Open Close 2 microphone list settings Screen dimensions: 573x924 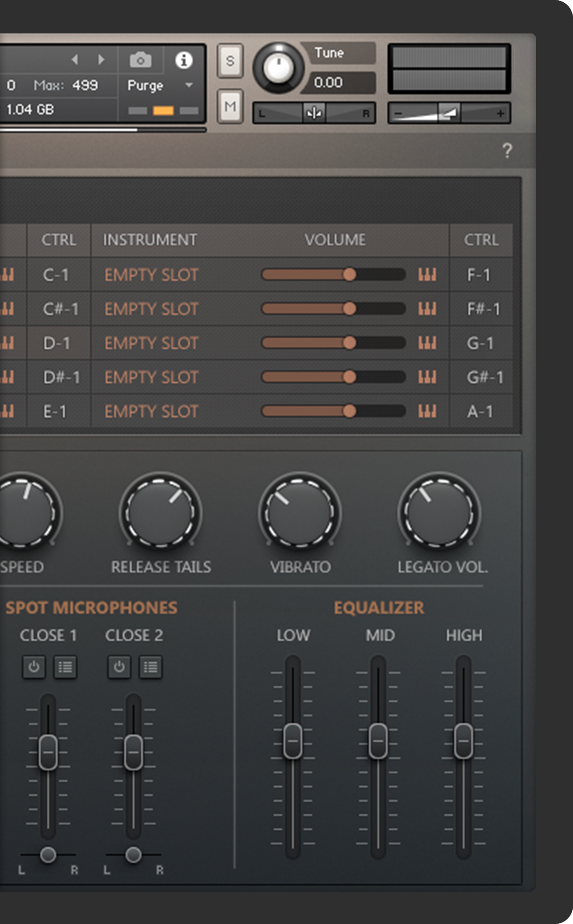[x=150, y=667]
